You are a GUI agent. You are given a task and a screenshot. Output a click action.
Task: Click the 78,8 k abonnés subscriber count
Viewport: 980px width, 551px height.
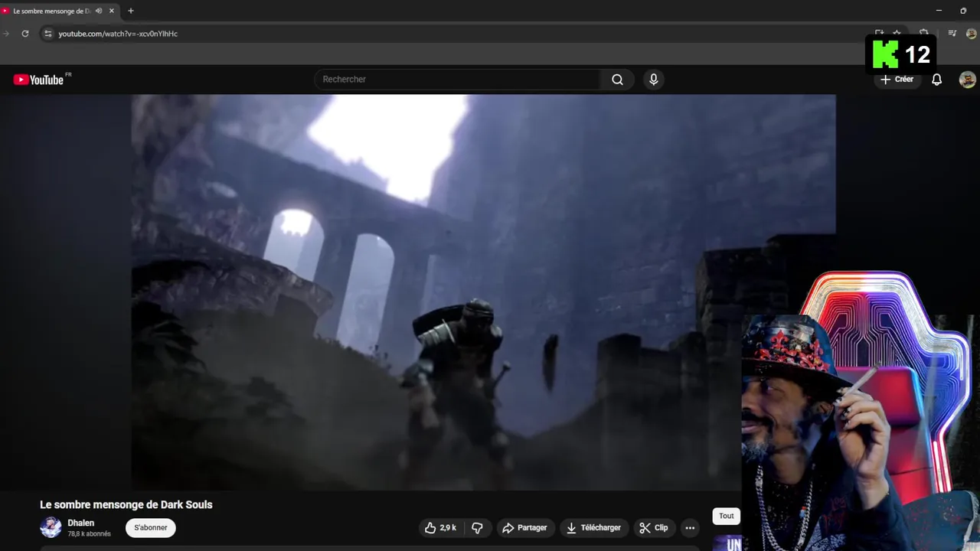(90, 534)
